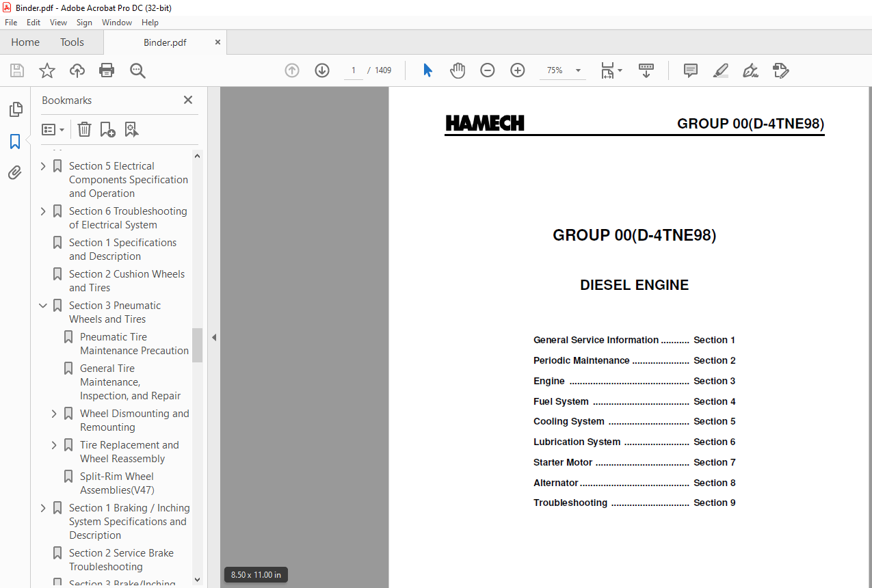
Task: Zoom out with the minus icon
Action: point(488,70)
